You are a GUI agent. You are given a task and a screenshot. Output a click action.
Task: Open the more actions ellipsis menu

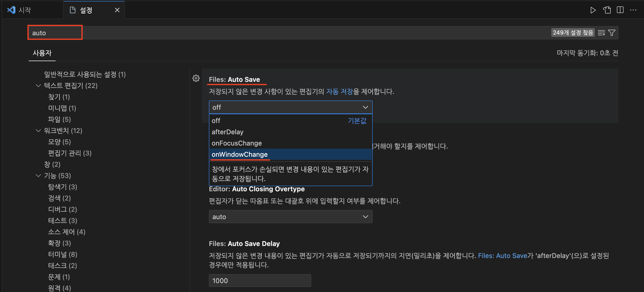pos(633,10)
